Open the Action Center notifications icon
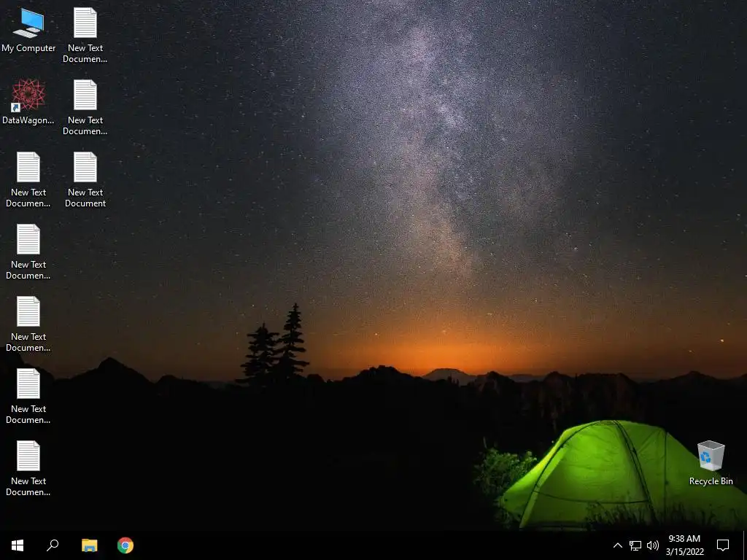 pos(723,545)
